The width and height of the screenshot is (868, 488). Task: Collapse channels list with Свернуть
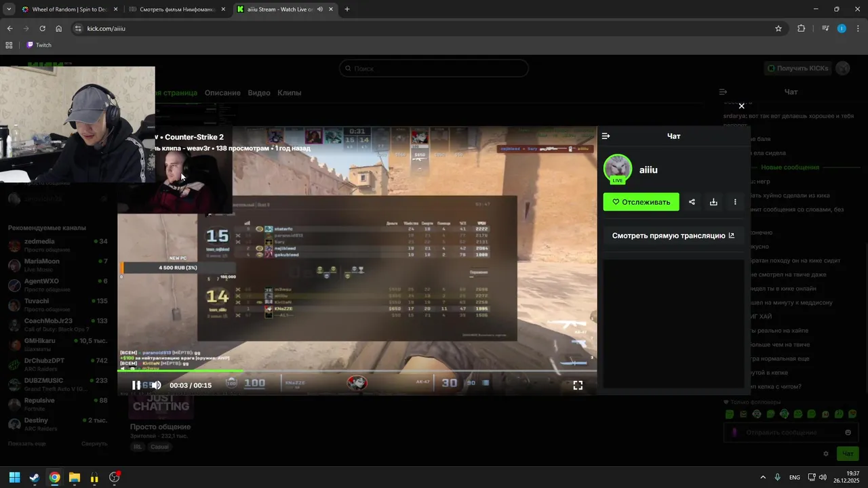[94, 443]
